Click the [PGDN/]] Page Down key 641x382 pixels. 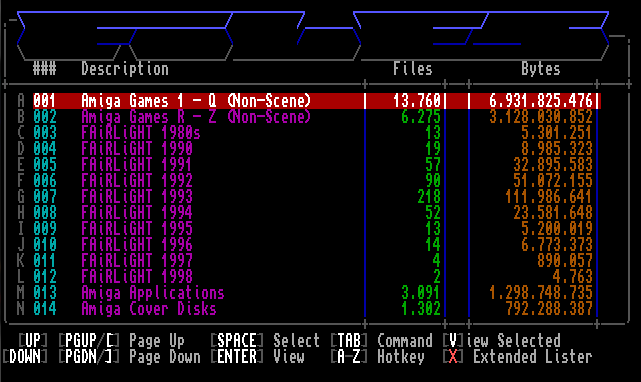point(89,357)
